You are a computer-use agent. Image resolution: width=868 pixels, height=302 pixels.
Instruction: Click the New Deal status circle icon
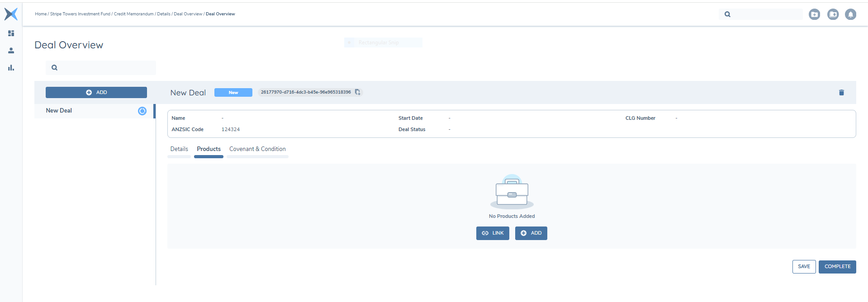(x=142, y=111)
